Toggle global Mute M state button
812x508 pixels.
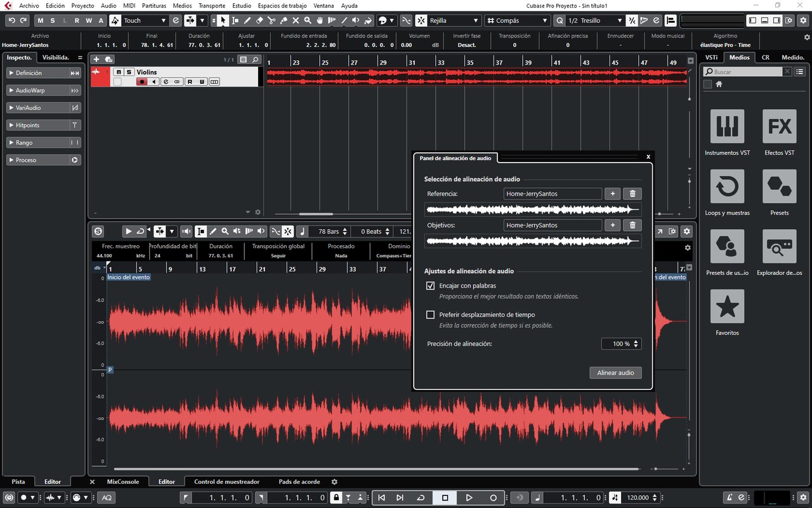click(41, 20)
